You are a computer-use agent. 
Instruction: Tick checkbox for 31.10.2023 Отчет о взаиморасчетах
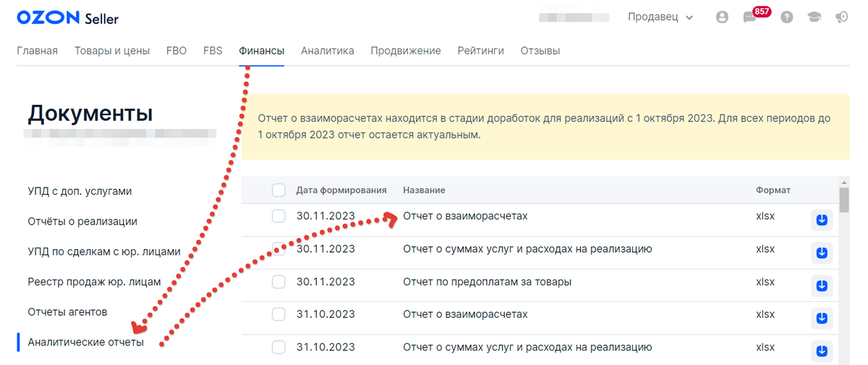coord(278,314)
